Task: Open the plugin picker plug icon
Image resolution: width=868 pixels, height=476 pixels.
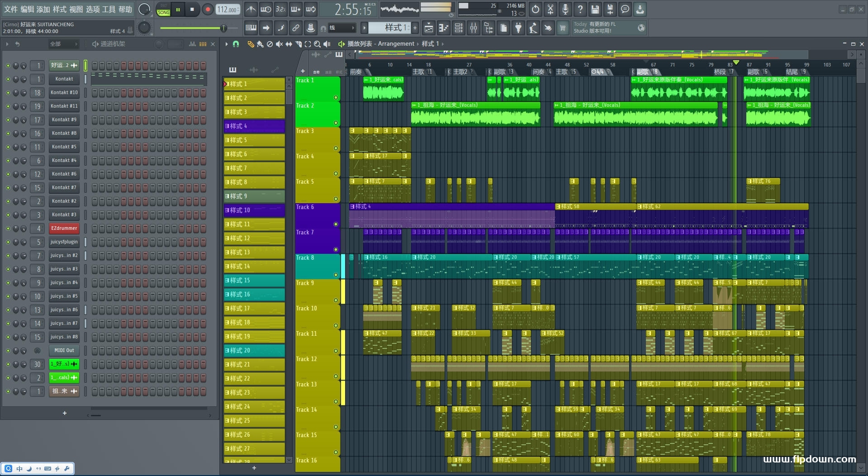Action: [518, 28]
